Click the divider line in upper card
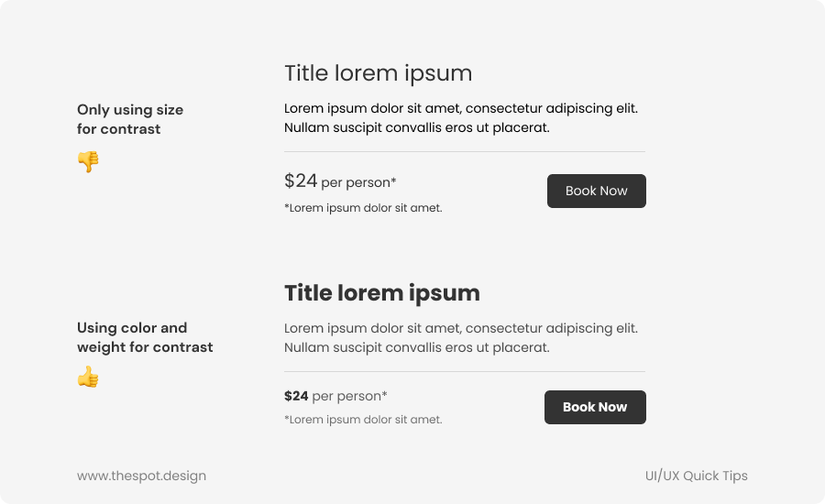This screenshot has height=504, width=825. click(464, 151)
